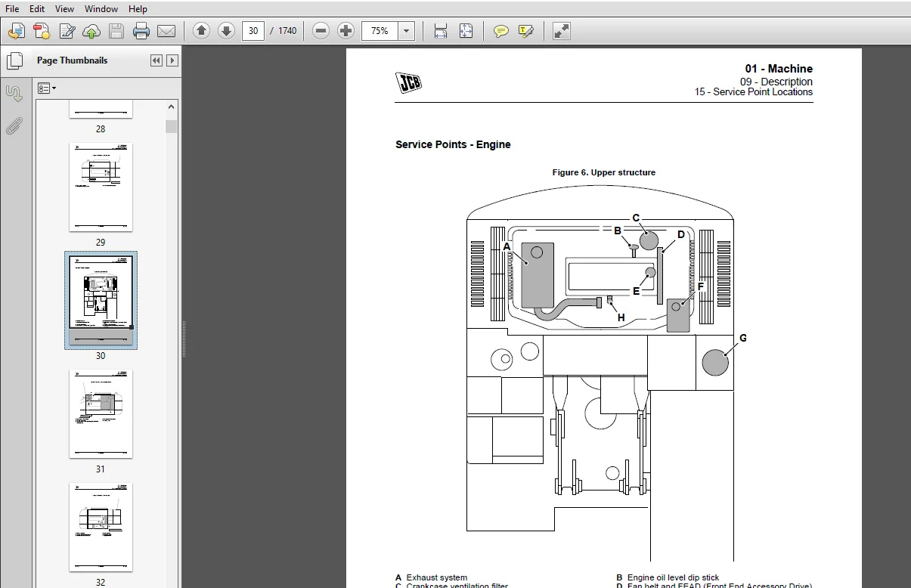Screen dimensions: 911x588
Task: Click the page number input field
Action: [x=253, y=31]
